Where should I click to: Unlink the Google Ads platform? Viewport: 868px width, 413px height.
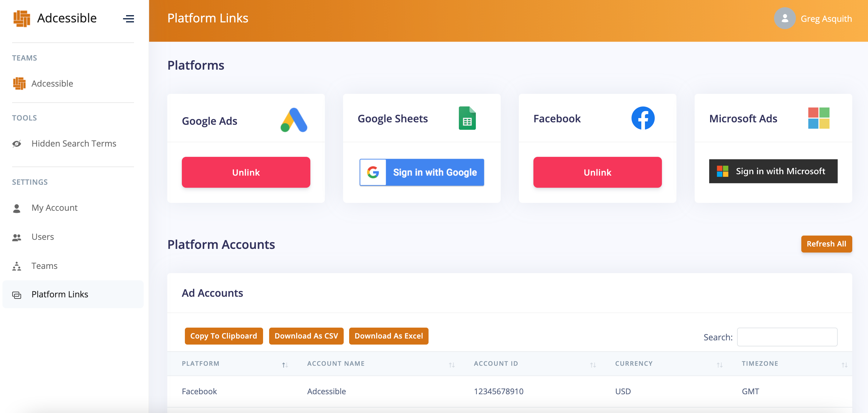pos(246,172)
